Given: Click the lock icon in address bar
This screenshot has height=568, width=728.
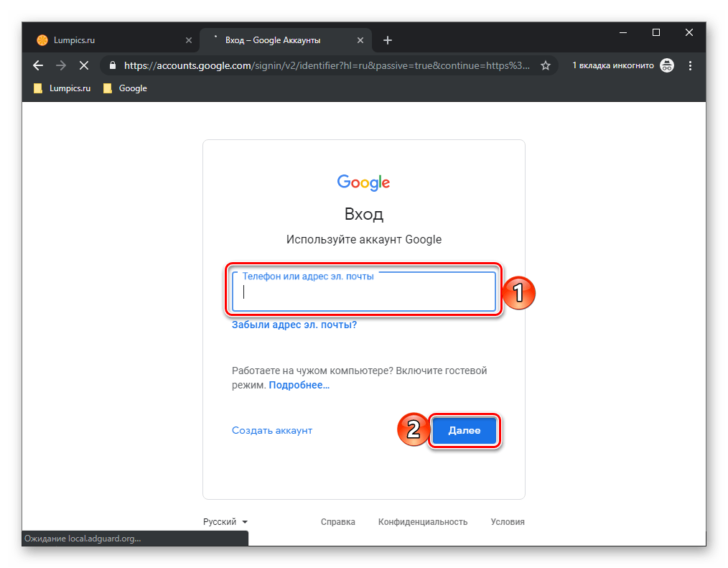Looking at the screenshot, I should click(112, 65).
